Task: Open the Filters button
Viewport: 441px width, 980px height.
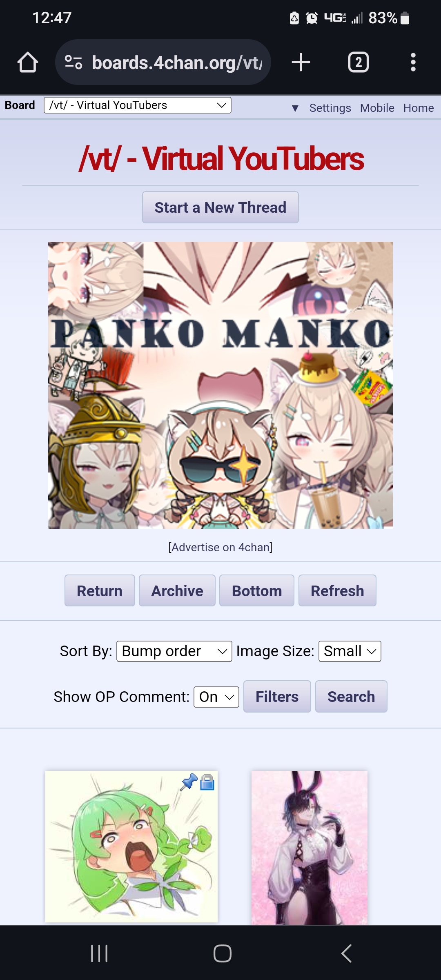Action: (277, 697)
